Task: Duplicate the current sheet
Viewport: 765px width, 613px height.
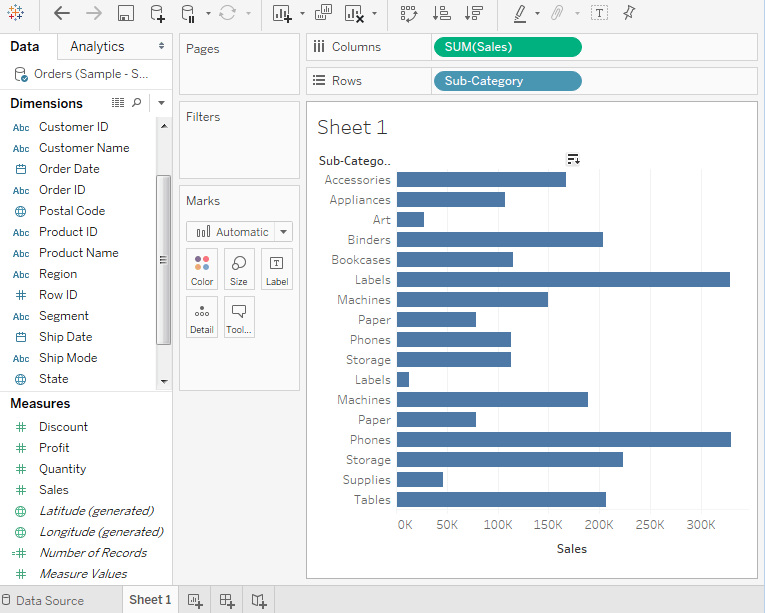Action: point(323,13)
